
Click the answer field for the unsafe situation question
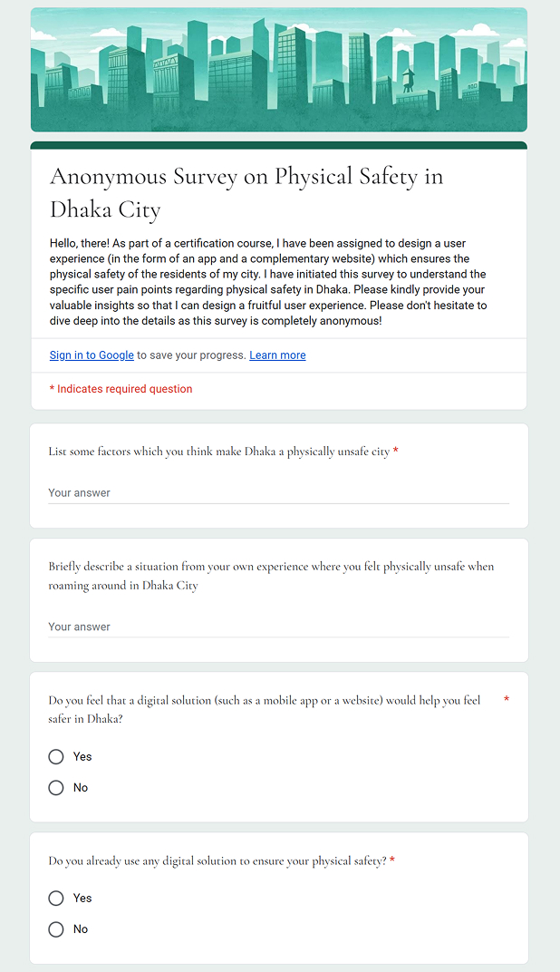point(278,627)
